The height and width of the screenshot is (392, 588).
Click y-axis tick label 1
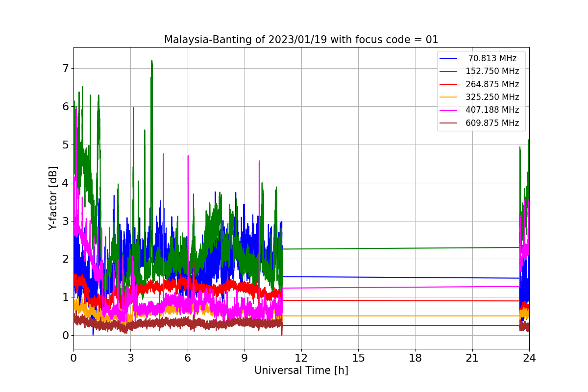click(65, 297)
